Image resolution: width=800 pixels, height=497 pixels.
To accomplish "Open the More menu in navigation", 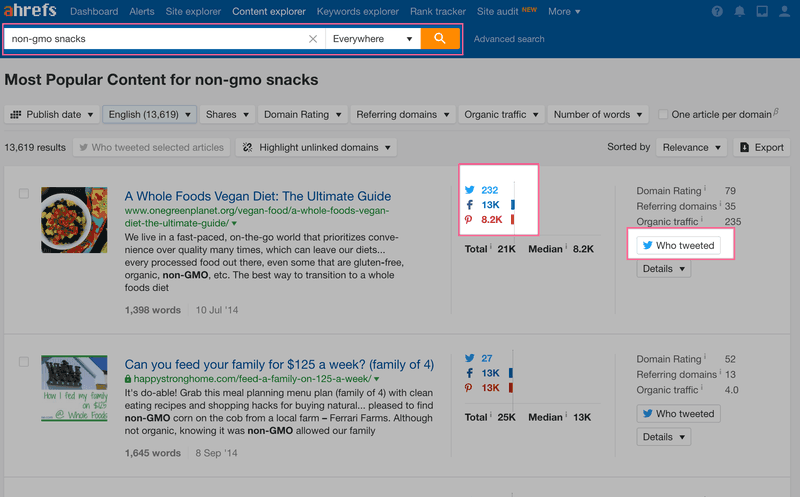I will pos(564,11).
